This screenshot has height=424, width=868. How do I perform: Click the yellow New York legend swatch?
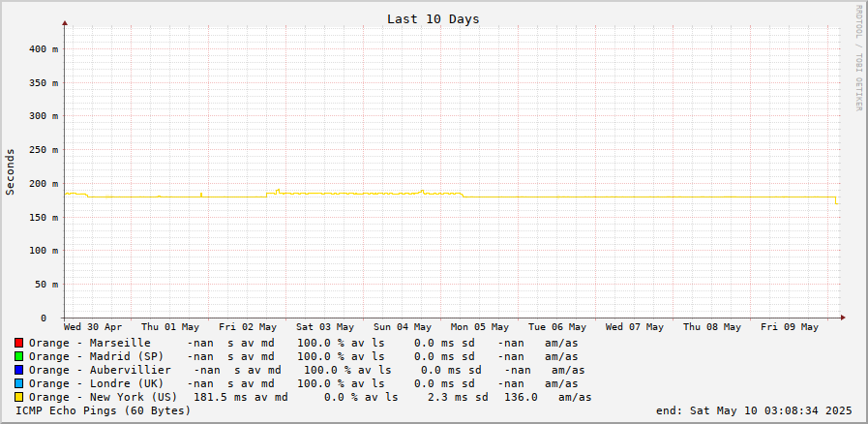click(18, 397)
